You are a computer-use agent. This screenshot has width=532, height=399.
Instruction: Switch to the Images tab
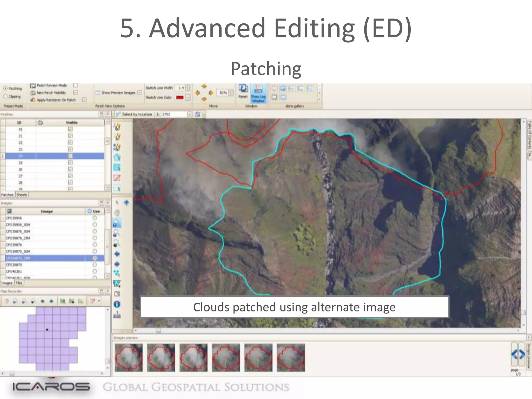pyautogui.click(x=7, y=283)
